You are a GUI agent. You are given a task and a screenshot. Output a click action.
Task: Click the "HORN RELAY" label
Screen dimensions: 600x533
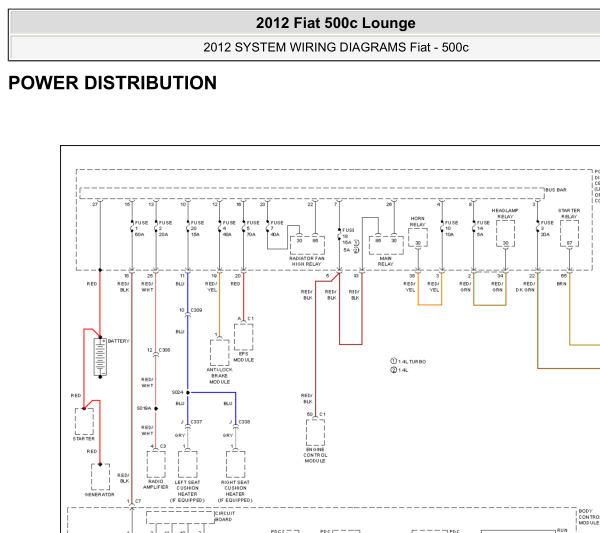(417, 222)
